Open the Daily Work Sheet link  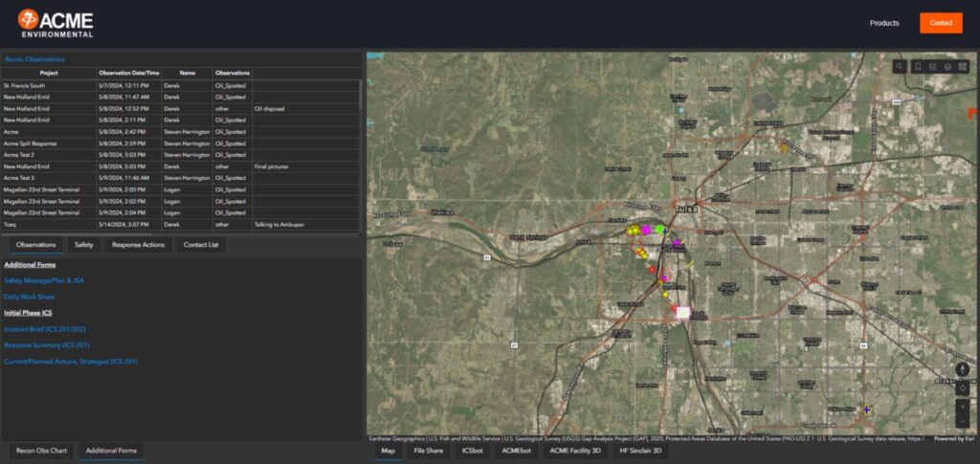click(x=30, y=298)
